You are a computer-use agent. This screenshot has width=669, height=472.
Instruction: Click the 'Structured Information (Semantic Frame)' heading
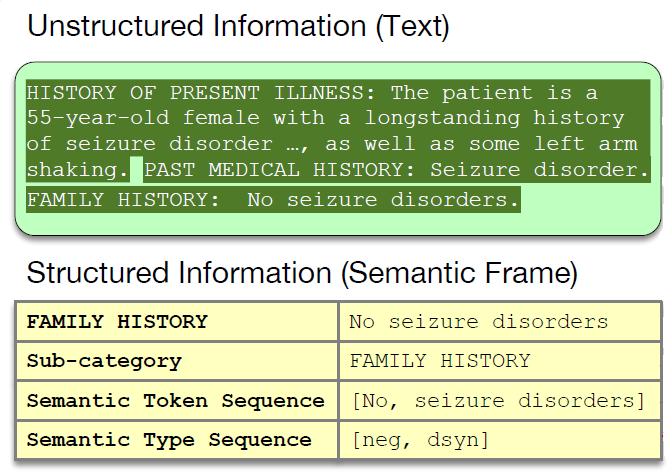[x=302, y=272]
